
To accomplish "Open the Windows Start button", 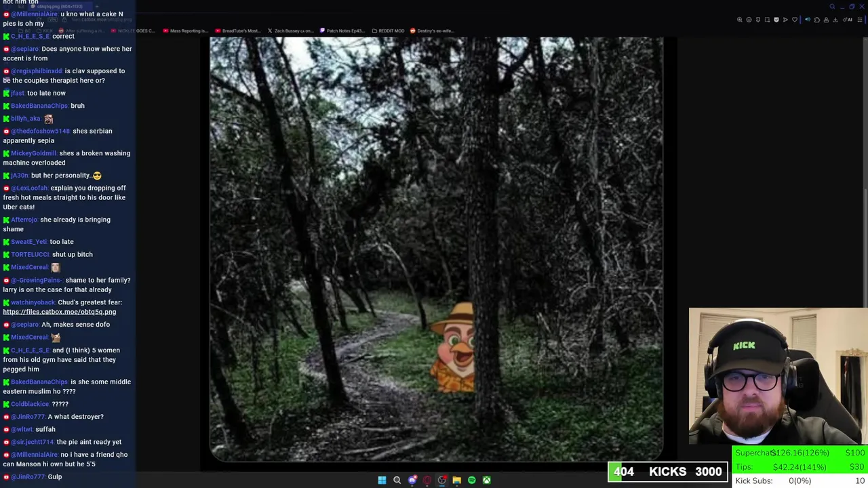I will (x=382, y=480).
